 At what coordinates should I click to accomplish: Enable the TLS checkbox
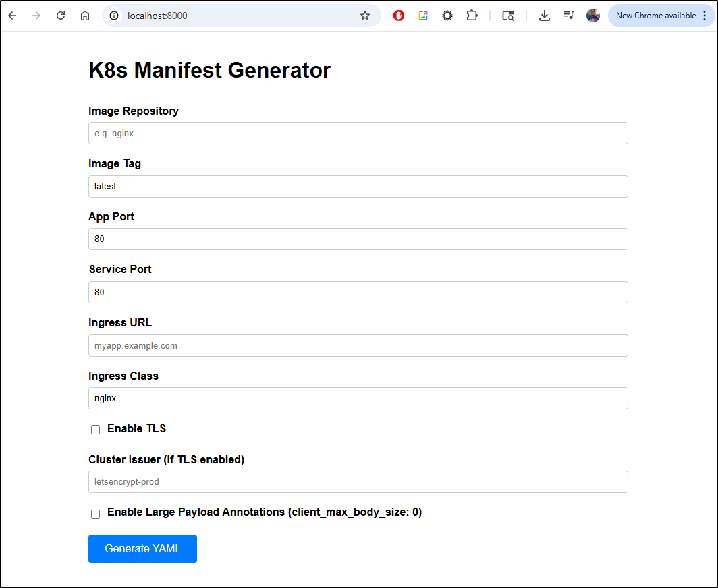96,430
